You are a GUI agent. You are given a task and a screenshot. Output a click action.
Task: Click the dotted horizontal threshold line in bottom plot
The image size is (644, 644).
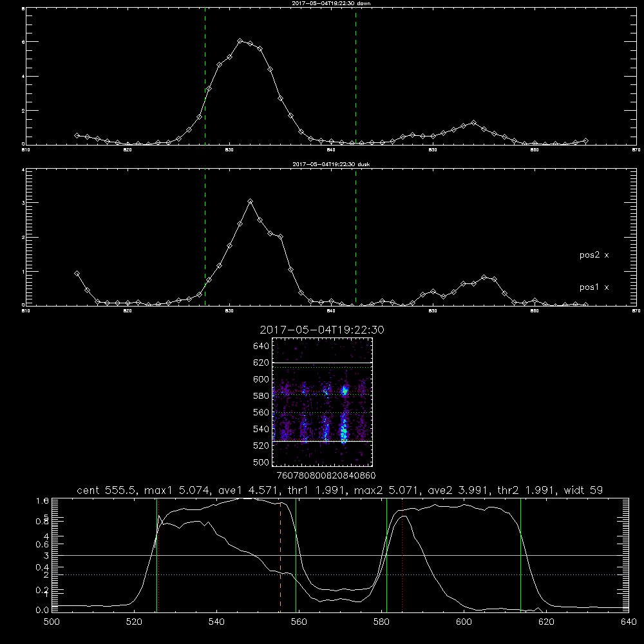pos(340,574)
